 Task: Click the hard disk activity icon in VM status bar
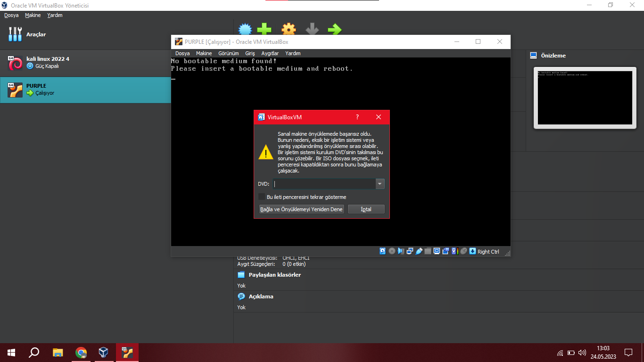383,251
